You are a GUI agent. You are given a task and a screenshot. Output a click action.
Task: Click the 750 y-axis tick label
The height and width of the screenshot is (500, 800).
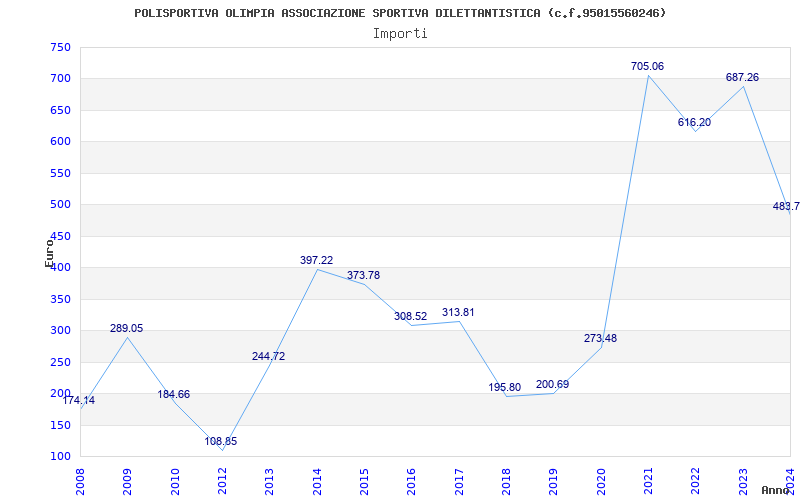[60, 47]
